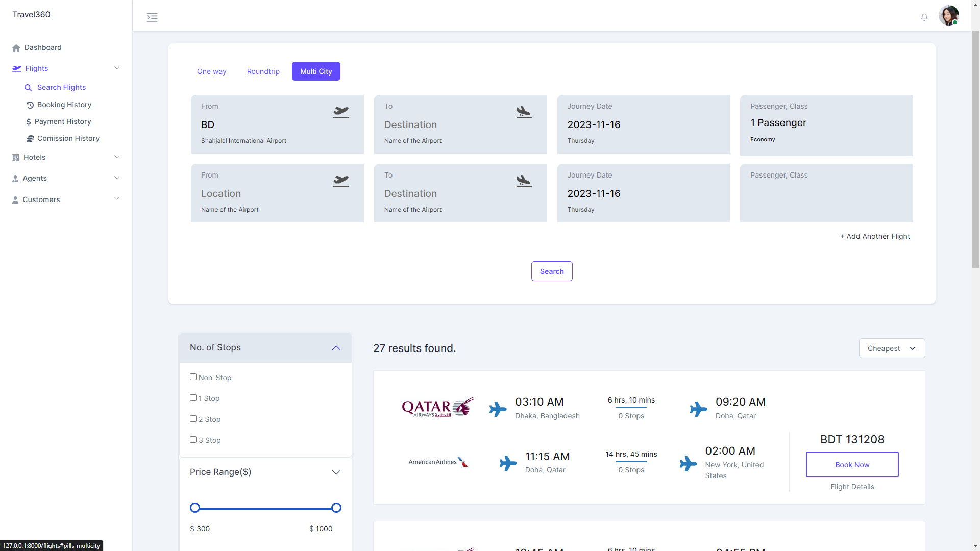Check the Non-Stop filter
The image size is (980, 551).
[193, 377]
